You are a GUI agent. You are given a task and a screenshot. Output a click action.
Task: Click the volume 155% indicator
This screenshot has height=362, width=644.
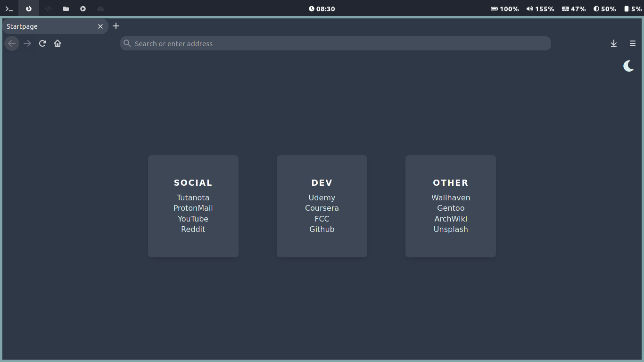point(540,9)
